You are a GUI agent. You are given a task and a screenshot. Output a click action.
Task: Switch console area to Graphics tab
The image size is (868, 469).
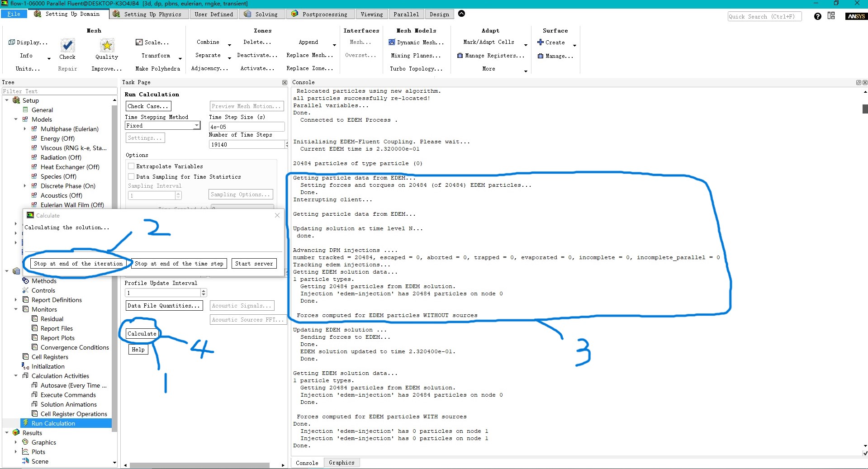(342, 463)
